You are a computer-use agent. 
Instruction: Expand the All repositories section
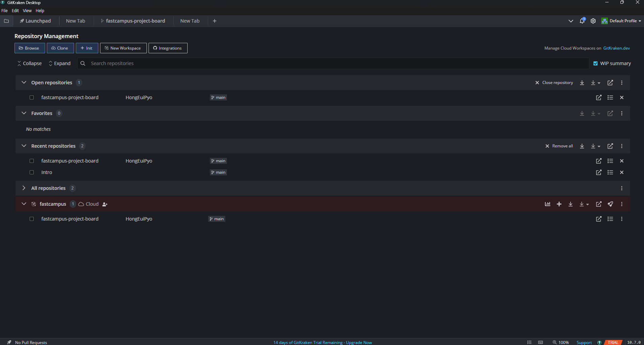24,188
